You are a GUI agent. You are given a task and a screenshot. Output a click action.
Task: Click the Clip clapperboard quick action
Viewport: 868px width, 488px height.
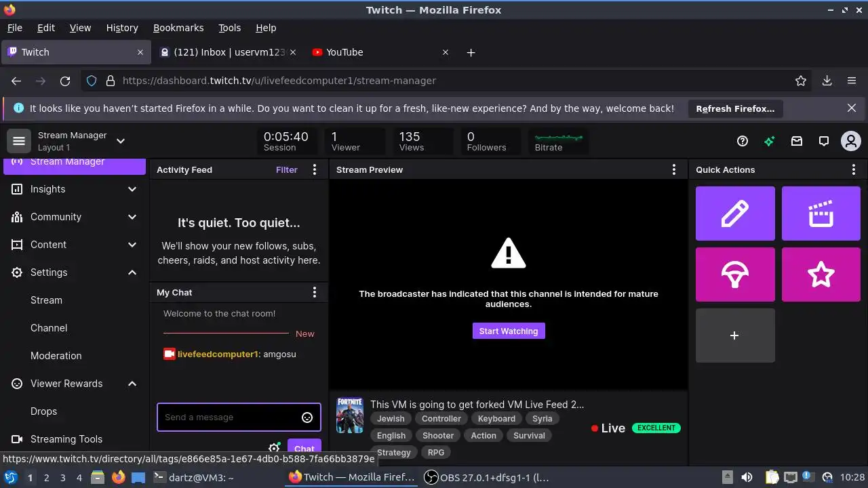(821, 213)
